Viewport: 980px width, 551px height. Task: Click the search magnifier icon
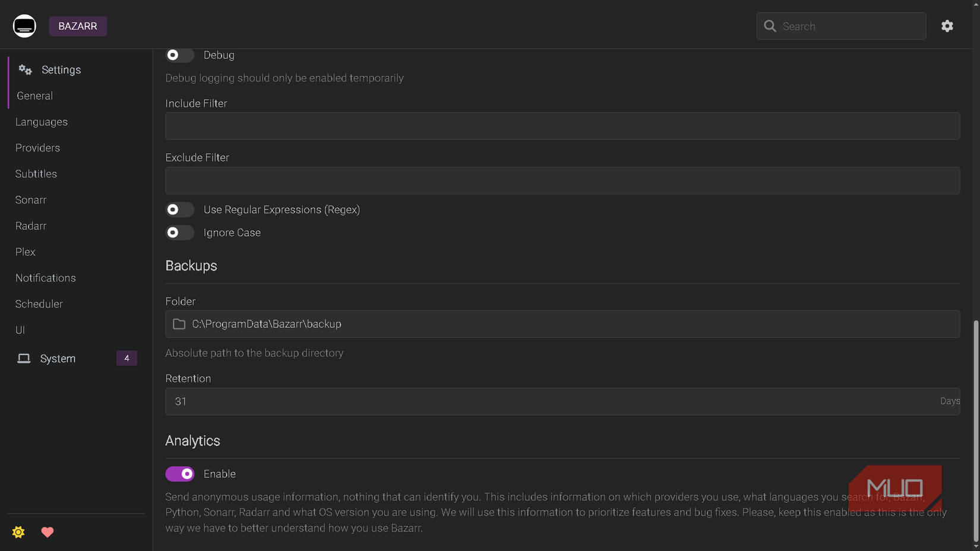(770, 26)
